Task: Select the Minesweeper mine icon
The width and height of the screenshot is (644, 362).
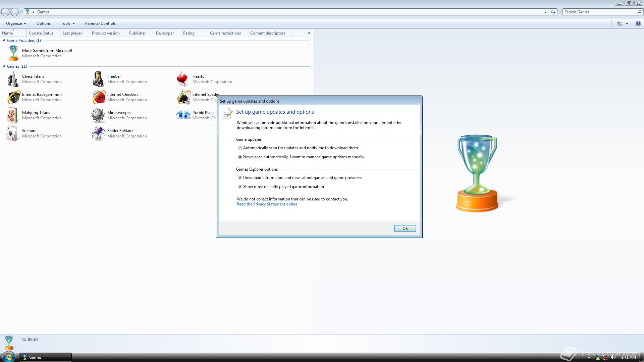Action: point(98,115)
